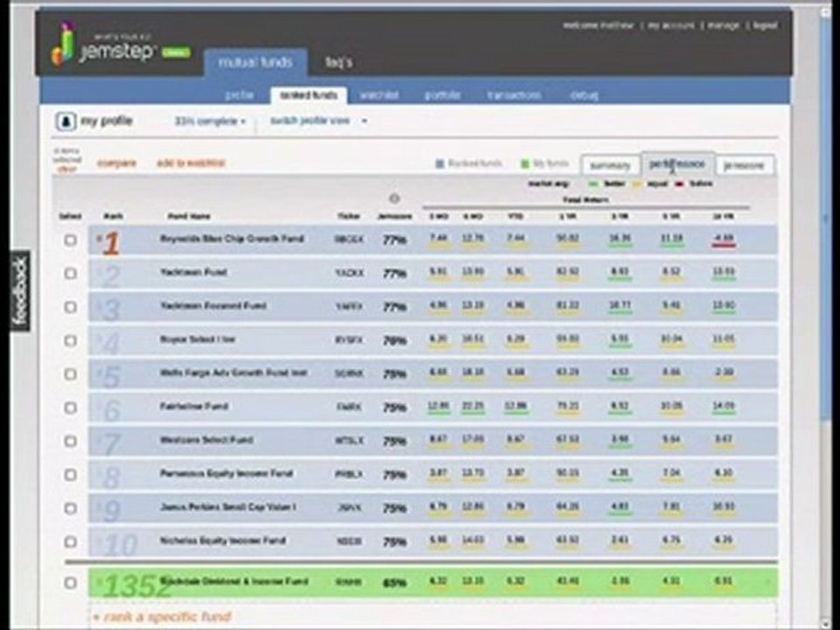Click the my profile person icon
Screen dimensions: 840x630
pyautogui.click(x=66, y=121)
